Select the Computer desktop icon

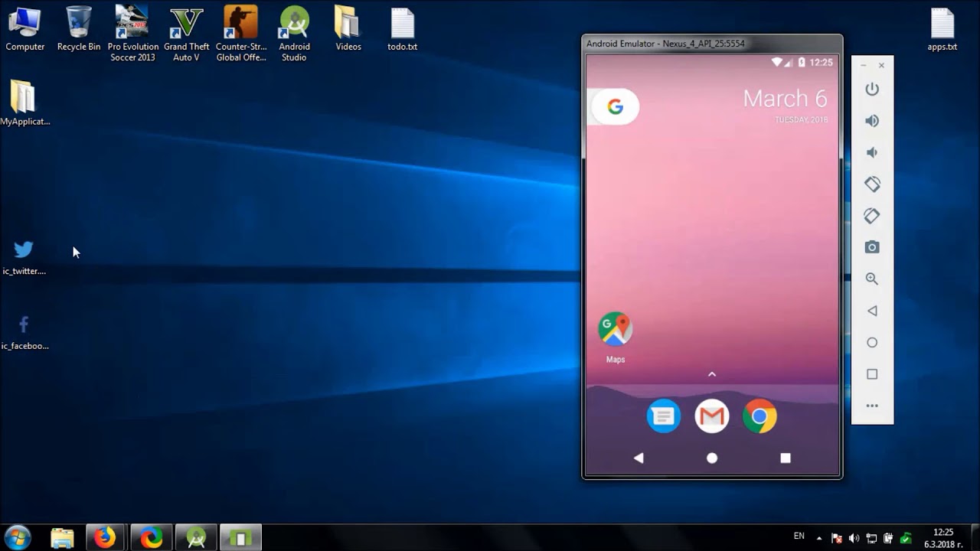pyautogui.click(x=24, y=29)
